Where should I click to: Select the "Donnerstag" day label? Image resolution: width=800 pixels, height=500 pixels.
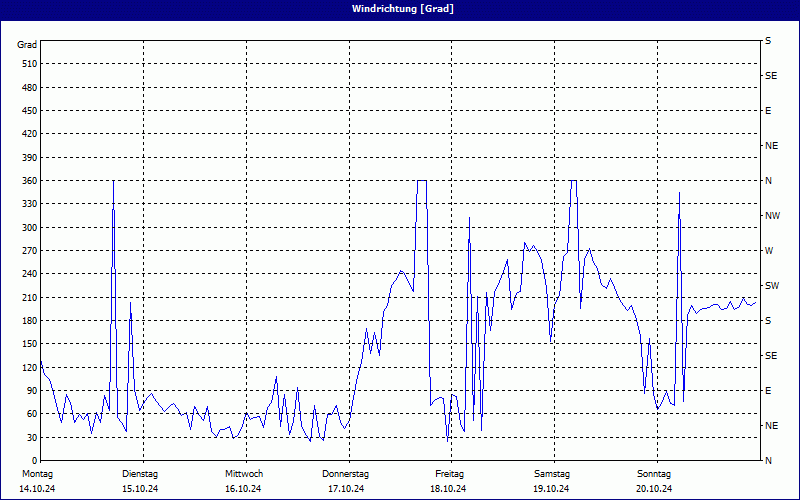click(x=345, y=474)
